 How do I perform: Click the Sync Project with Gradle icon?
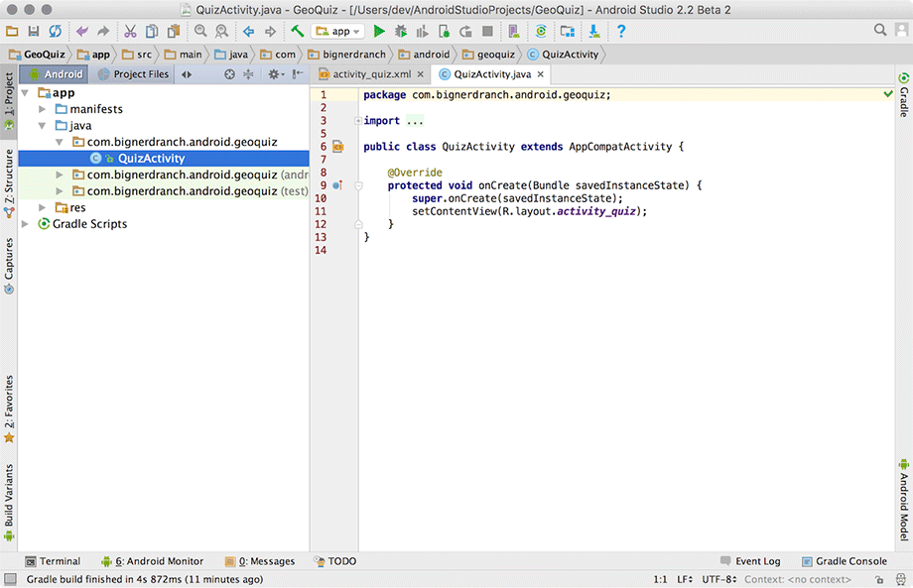541,31
